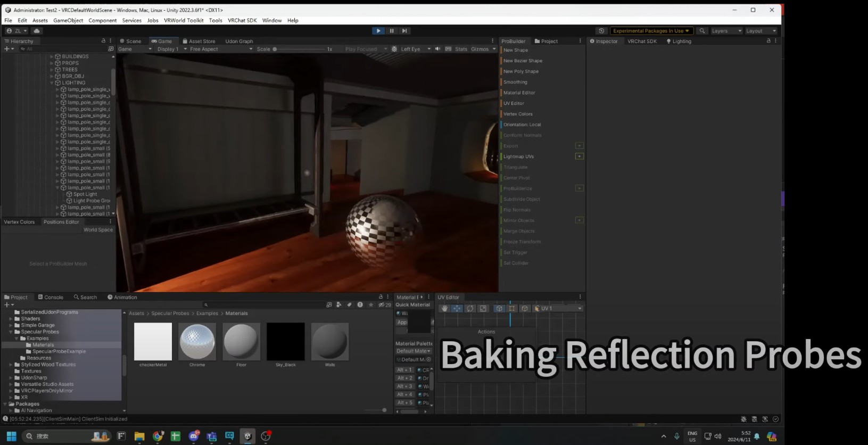Screen dimensions: 868x445
Task: Select the UV Editor pan hand tool
Action: tap(444, 309)
